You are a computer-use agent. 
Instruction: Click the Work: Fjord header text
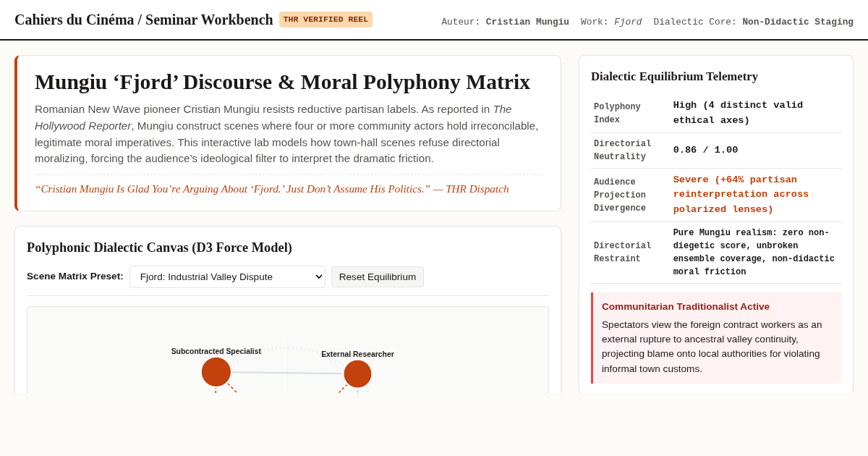[x=611, y=22]
